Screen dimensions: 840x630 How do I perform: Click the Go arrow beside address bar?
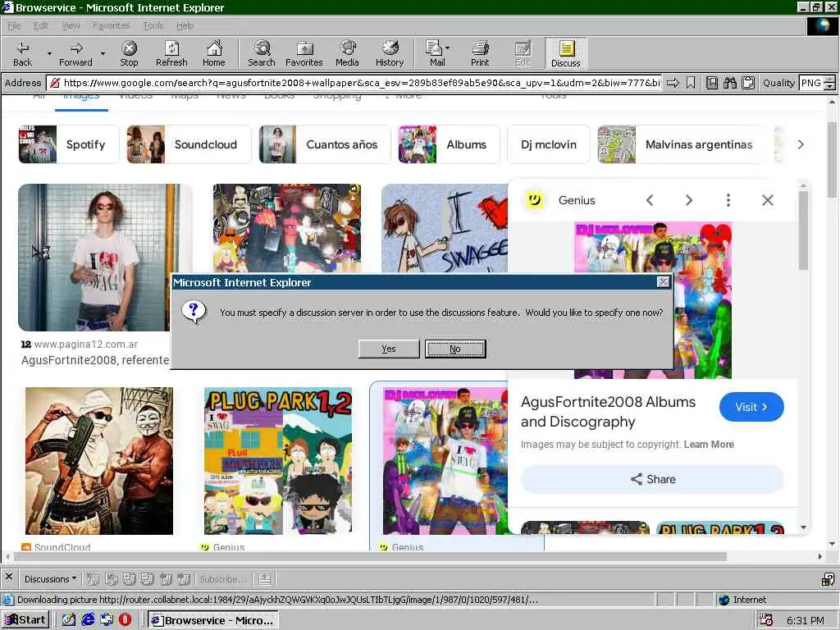(673, 83)
